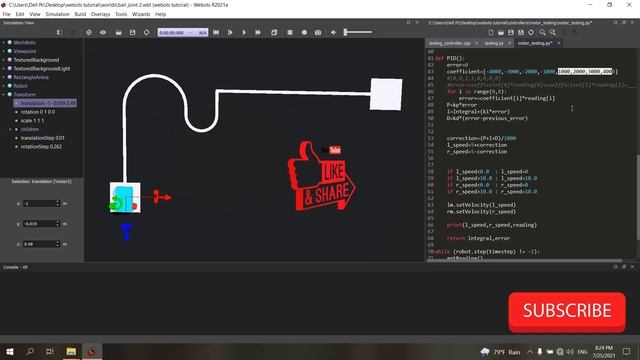The width and height of the screenshot is (640, 360).
Task: Toggle the 3D rendering cube icon
Action: click(x=274, y=32)
